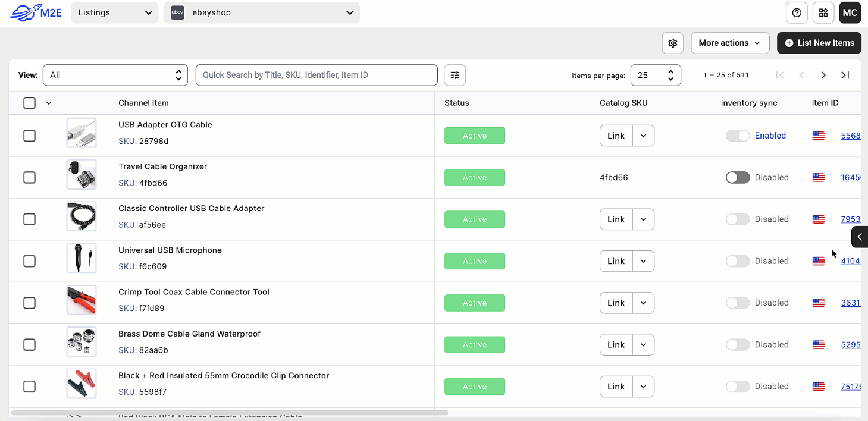Open the apps grid icon near MC avatar

click(x=823, y=12)
